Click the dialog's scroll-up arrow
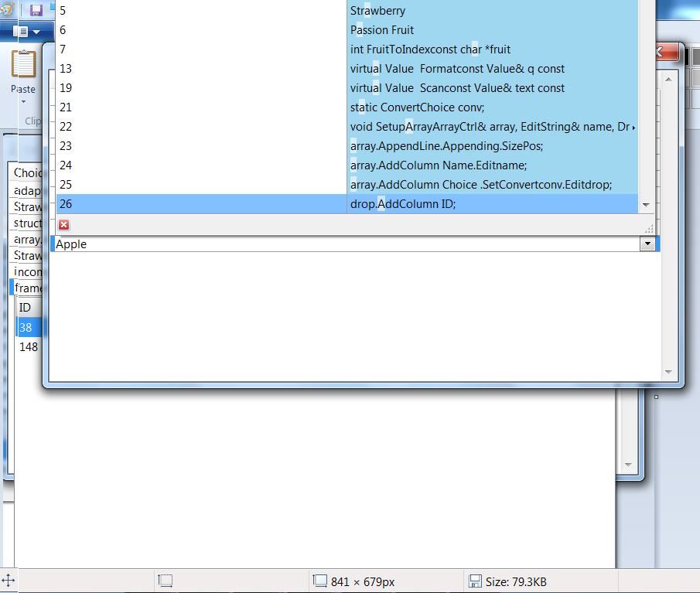The image size is (700, 593). click(669, 79)
